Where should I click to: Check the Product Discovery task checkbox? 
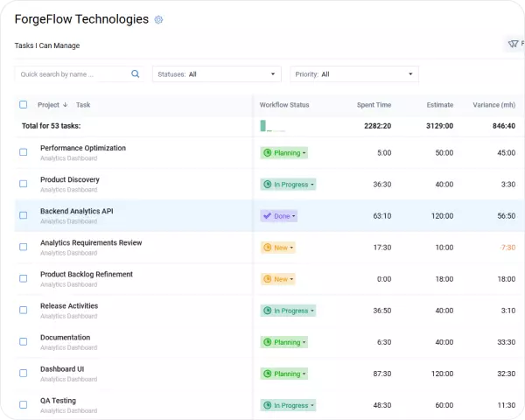pyautogui.click(x=23, y=184)
